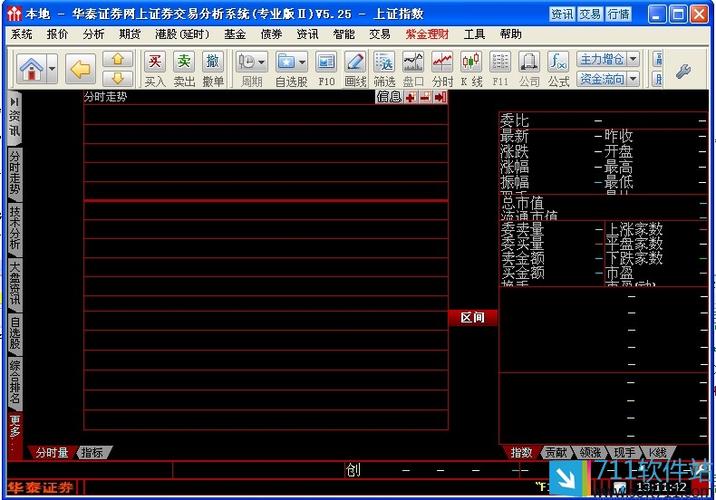This screenshot has width=716, height=500.
Task: Open the 港股(延时) menu
Action: [182, 34]
